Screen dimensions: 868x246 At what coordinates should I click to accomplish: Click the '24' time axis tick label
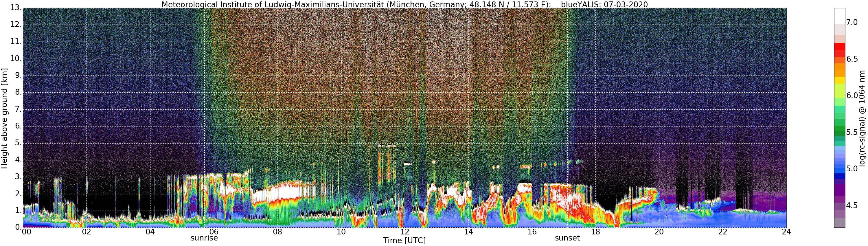click(x=786, y=232)
